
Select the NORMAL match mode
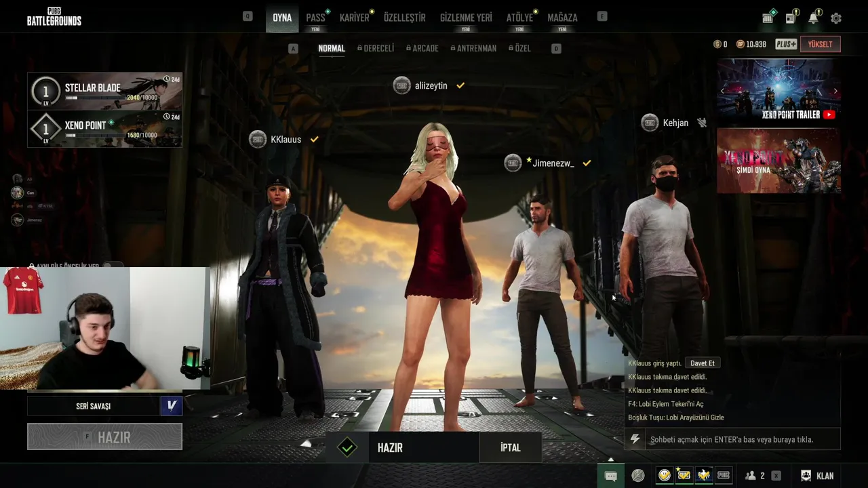[x=332, y=49]
